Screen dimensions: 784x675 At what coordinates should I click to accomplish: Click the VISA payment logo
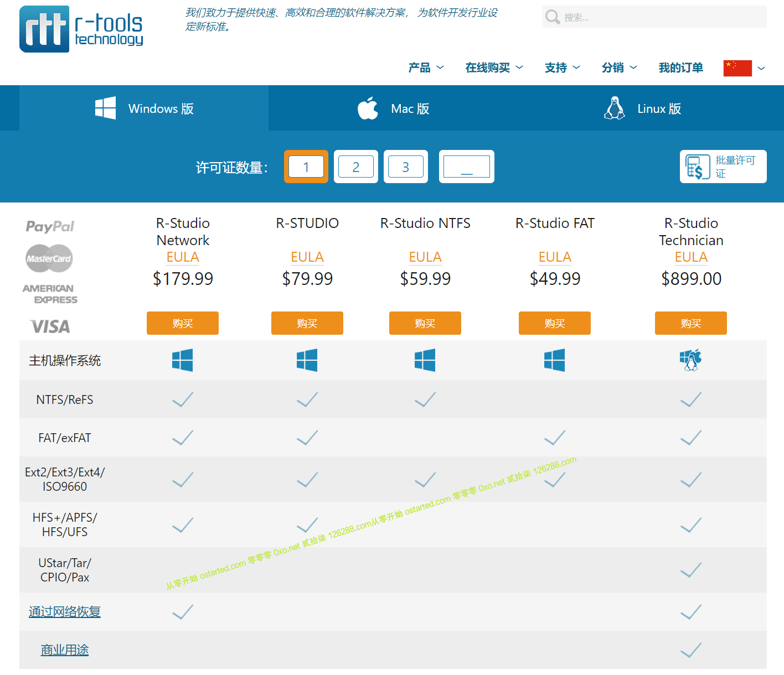(x=50, y=326)
